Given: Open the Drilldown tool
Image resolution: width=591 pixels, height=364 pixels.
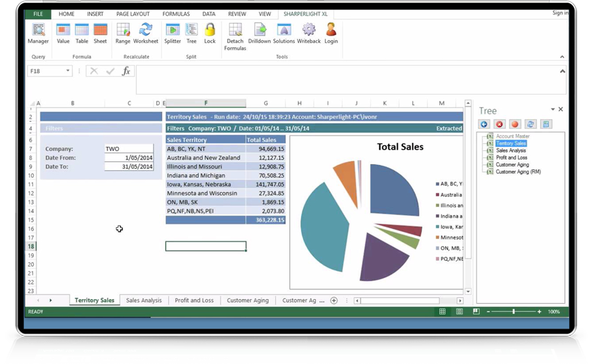Looking at the screenshot, I should (259, 34).
